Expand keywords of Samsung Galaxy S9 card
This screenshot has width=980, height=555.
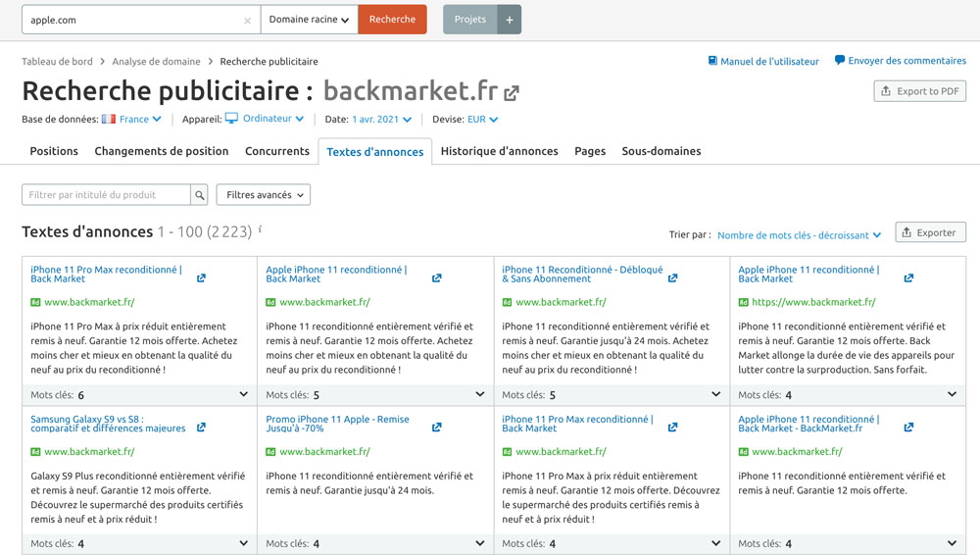(243, 543)
